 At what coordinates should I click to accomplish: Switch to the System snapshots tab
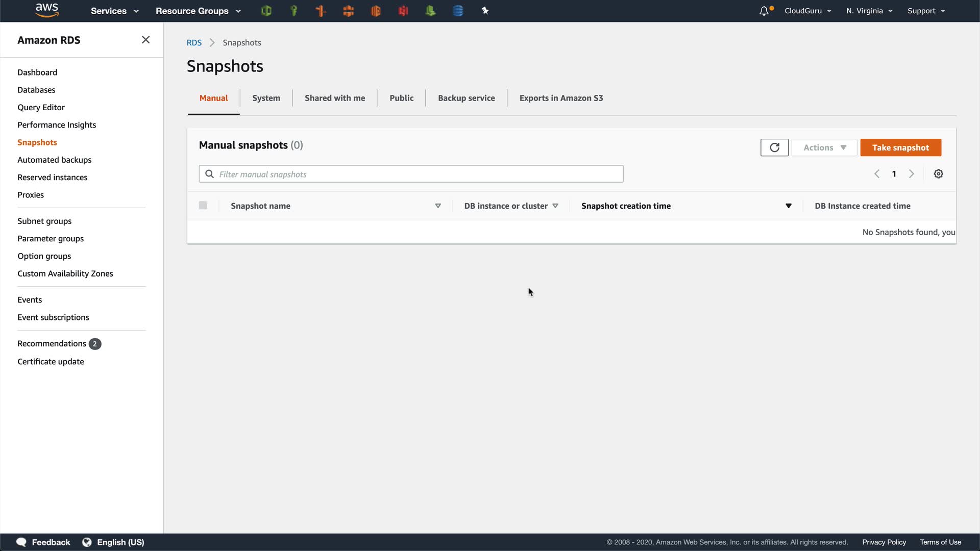266,98
